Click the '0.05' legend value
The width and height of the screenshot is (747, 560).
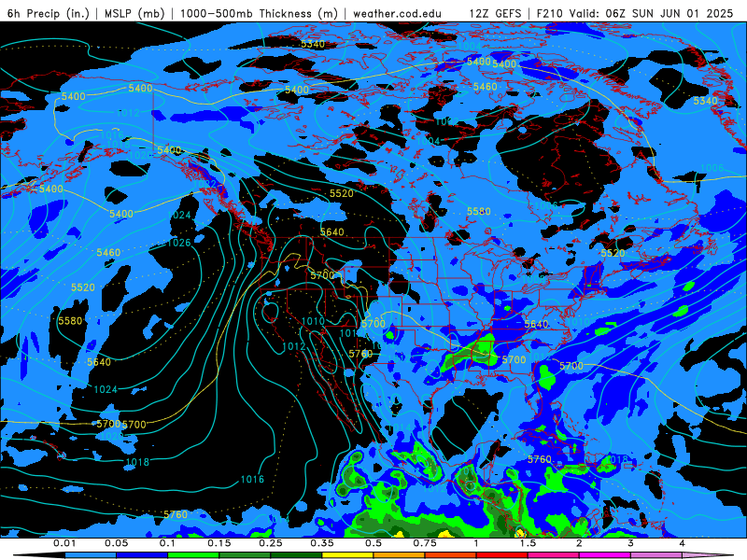[116, 543]
